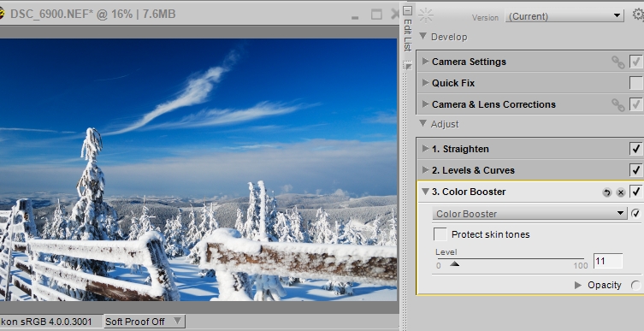Collapse the Adjust section
The width and height of the screenshot is (644, 331).
point(422,123)
